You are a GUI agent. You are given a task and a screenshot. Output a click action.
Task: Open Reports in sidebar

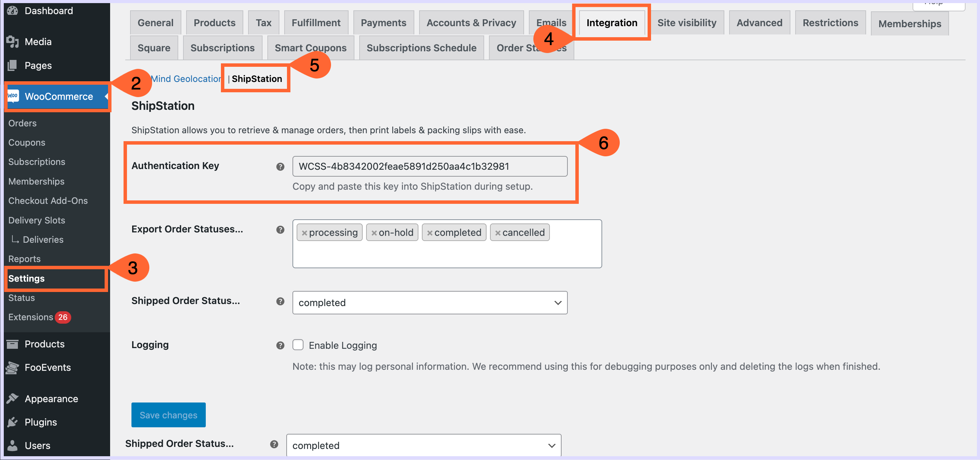point(24,259)
